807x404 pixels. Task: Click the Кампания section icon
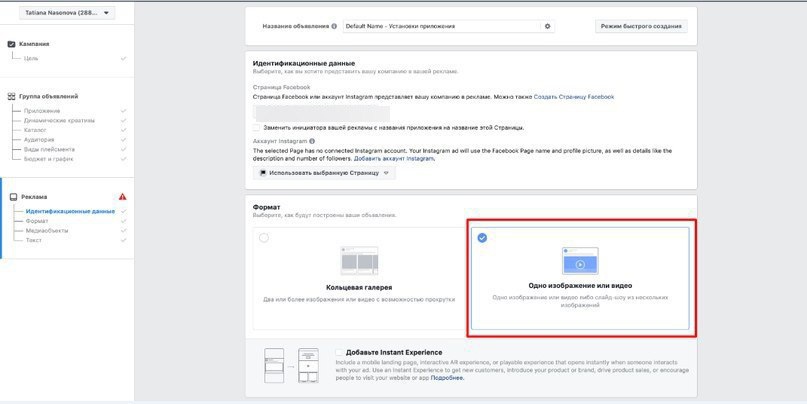pos(12,44)
